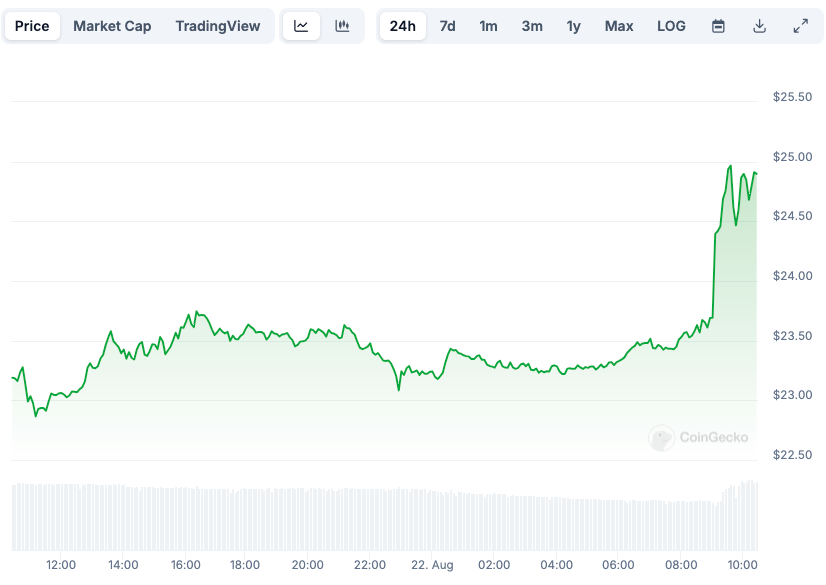The width and height of the screenshot is (826, 585).
Task: Switch to candlestick chart icon
Action: (x=342, y=26)
